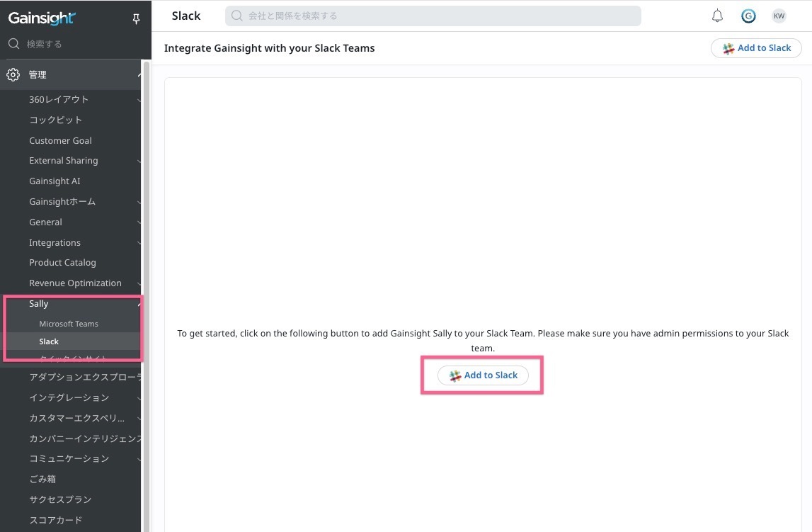Select Slack under Sally
The width and height of the screenshot is (812, 532).
[49, 341]
